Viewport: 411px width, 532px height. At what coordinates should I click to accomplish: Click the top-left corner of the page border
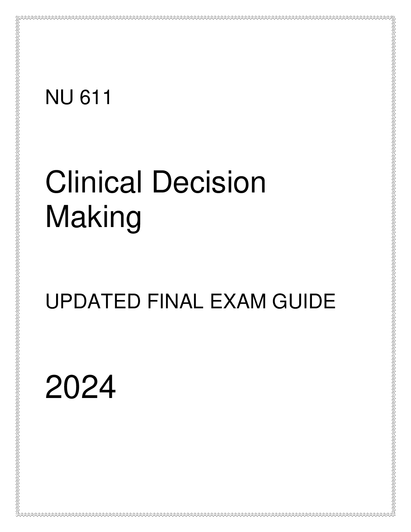click(17, 17)
